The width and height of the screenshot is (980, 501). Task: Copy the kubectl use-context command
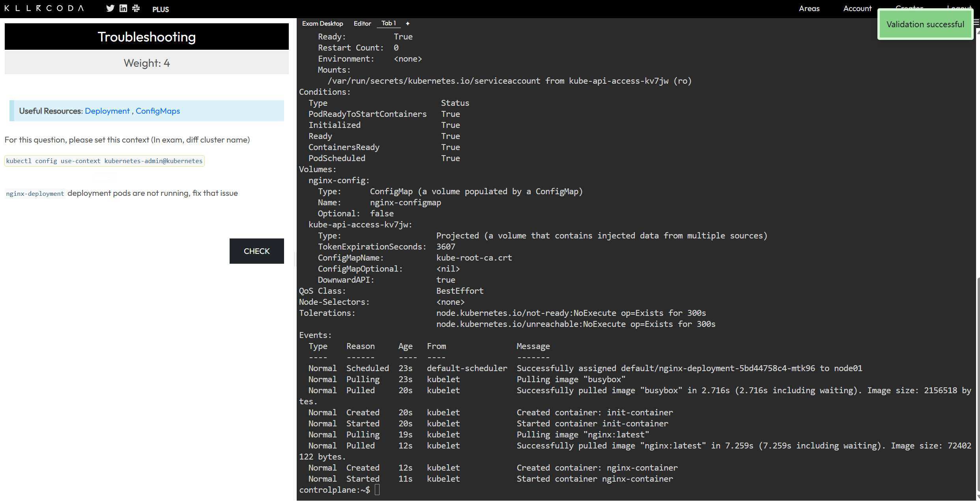click(104, 161)
